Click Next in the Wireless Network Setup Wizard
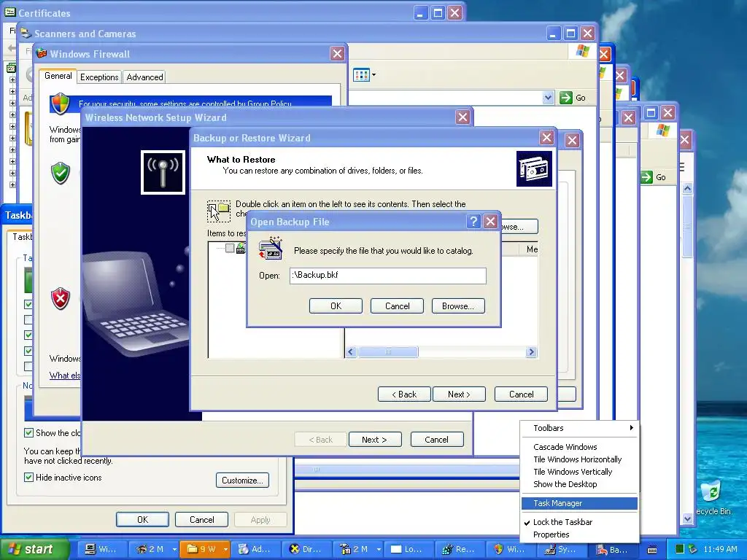Viewport: 747px width, 560px height. [374, 440]
